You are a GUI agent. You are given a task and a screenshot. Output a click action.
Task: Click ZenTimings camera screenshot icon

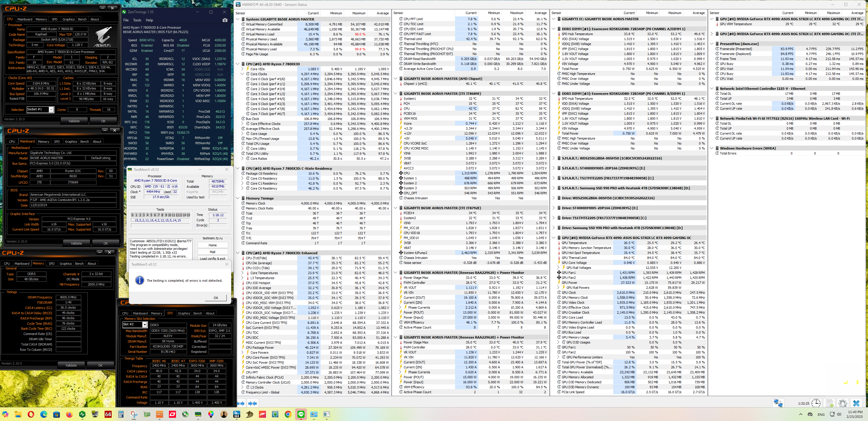(225, 20)
